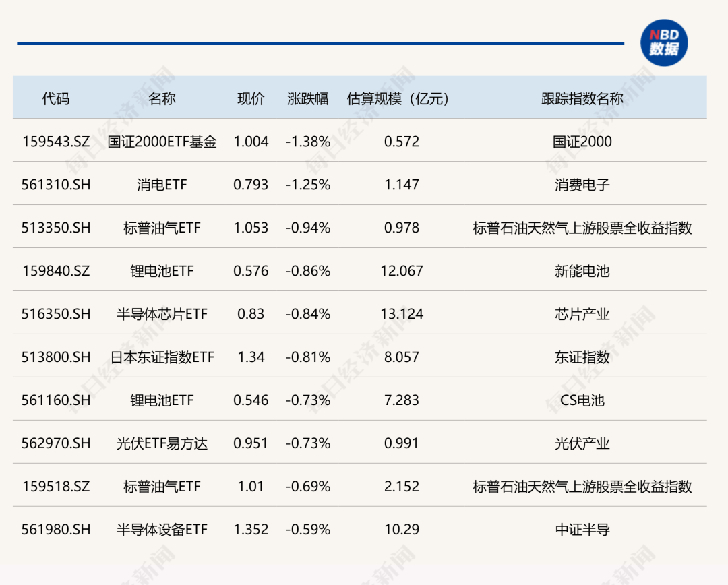Select the 光伏ETF易方达 entry
This screenshot has height=585, width=728.
point(162,443)
